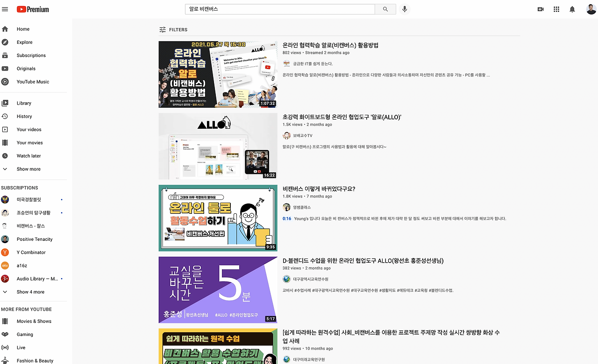Play the 1:07:32 알로 활용방법 thumbnail

[218, 74]
